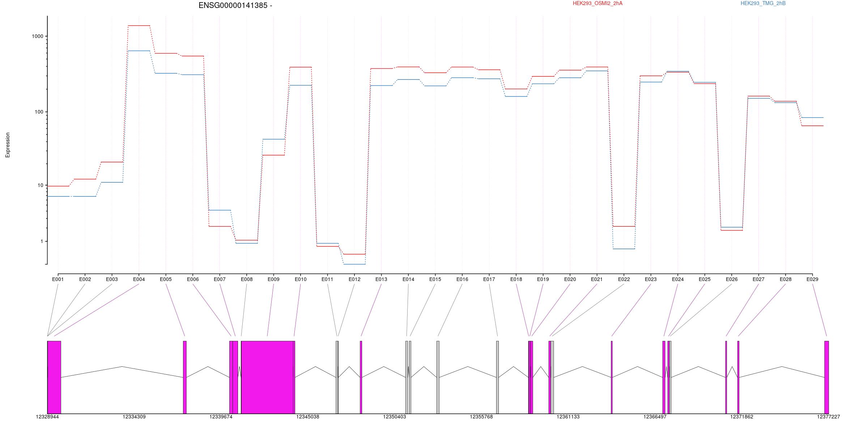Click exon label E025

point(705,279)
